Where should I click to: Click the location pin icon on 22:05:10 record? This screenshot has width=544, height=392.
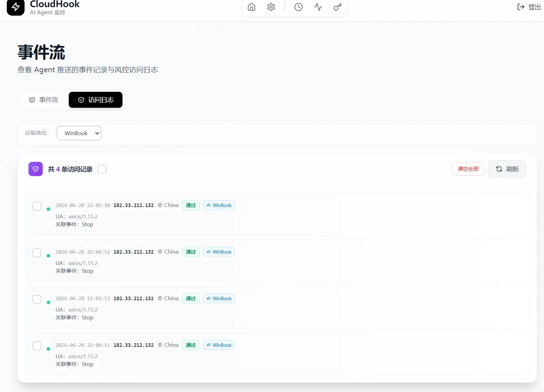160,205
